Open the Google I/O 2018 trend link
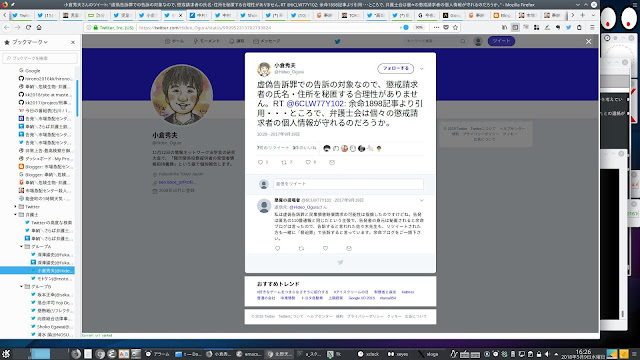 click(x=362, y=298)
